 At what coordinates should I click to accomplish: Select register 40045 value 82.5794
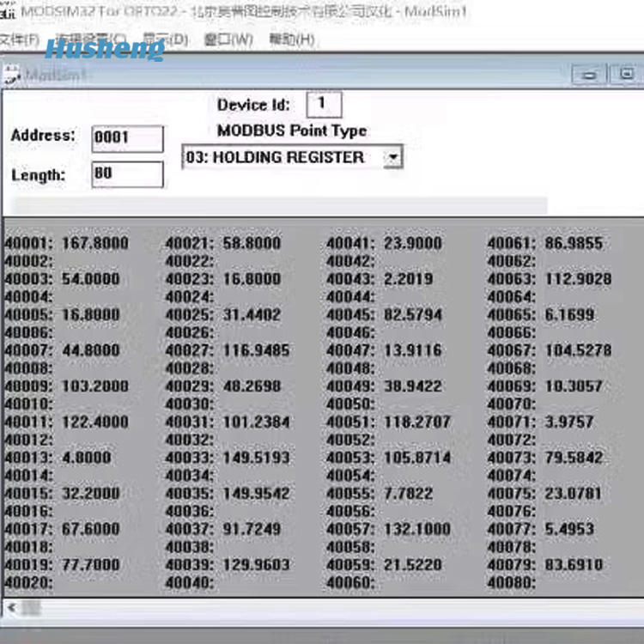click(413, 314)
